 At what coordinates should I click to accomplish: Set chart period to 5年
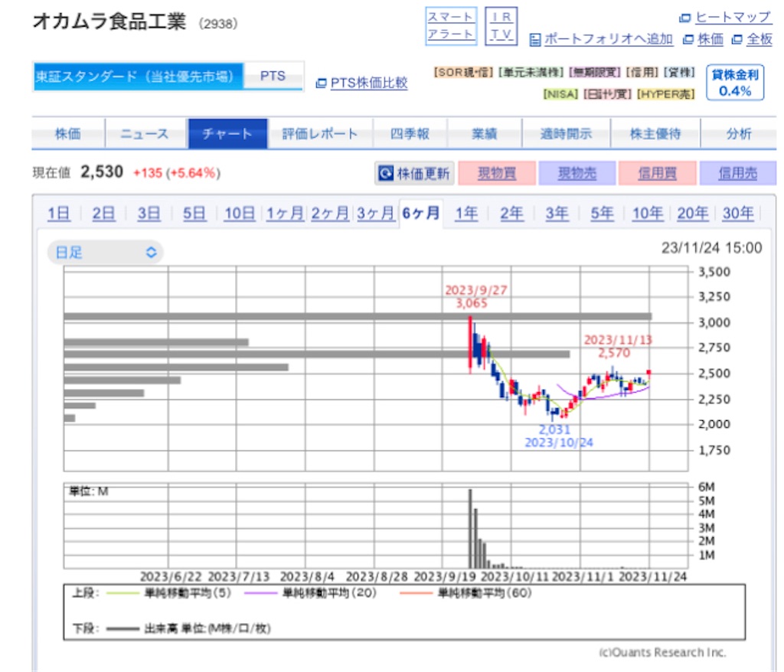coord(602,214)
